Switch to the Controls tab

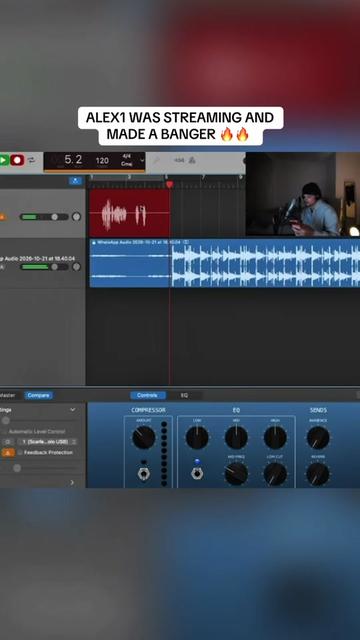click(x=148, y=395)
